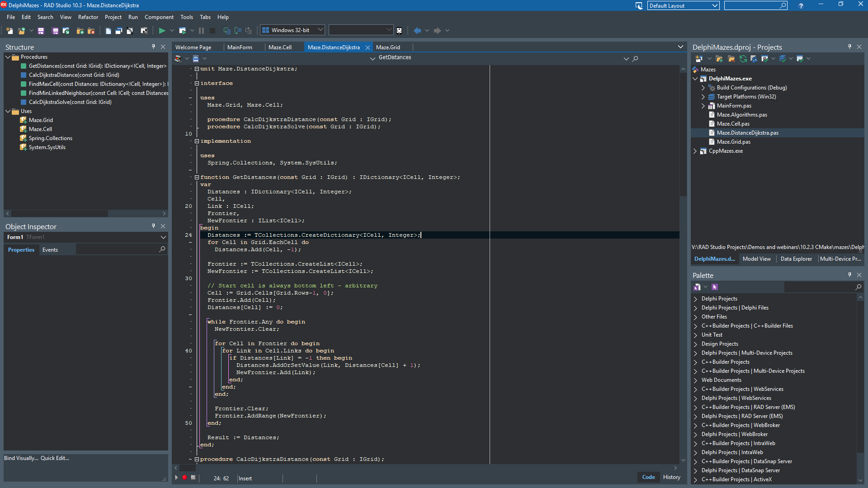Click the Refresh icon in Projects toolbar

(743, 59)
